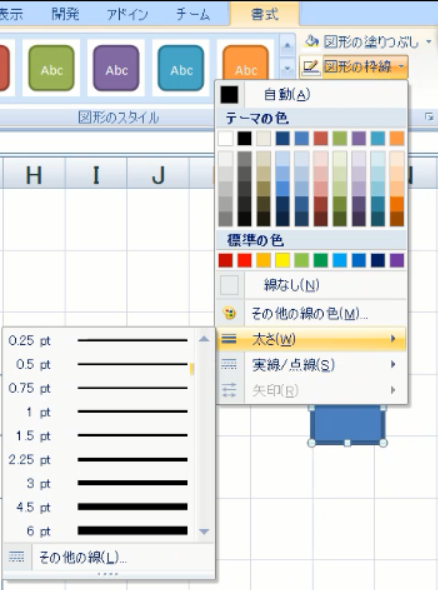The height and width of the screenshot is (590, 438).
Task: Select the teal Abc shape style
Action: click(181, 68)
